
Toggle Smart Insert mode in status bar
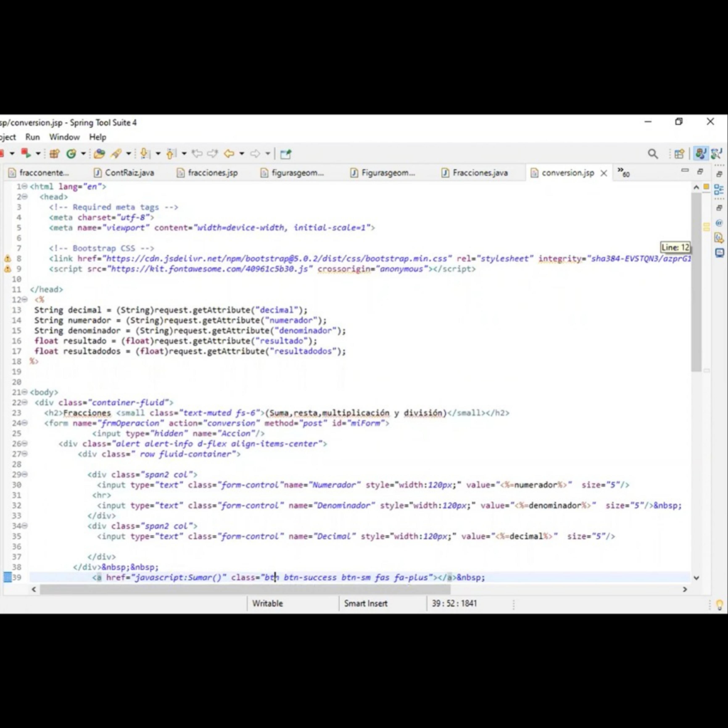click(365, 603)
